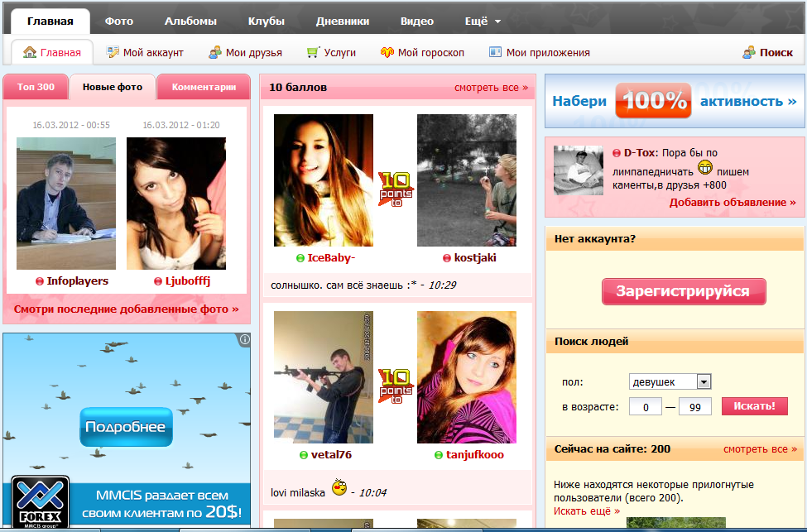Viewport: 807px width, 532px height.
Task: Click the Добавить объявление link
Action: (733, 202)
